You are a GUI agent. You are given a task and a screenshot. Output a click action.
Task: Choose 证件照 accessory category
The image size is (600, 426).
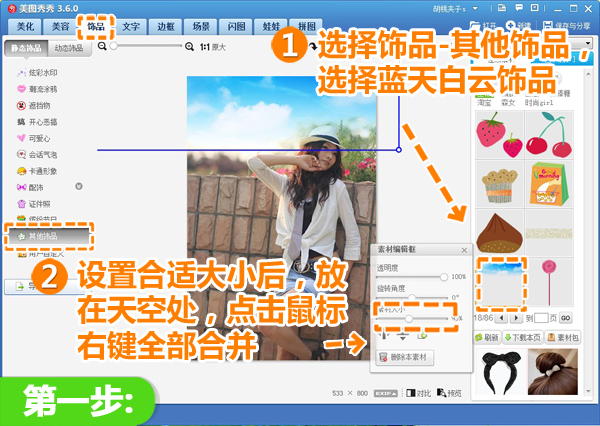coord(34,204)
